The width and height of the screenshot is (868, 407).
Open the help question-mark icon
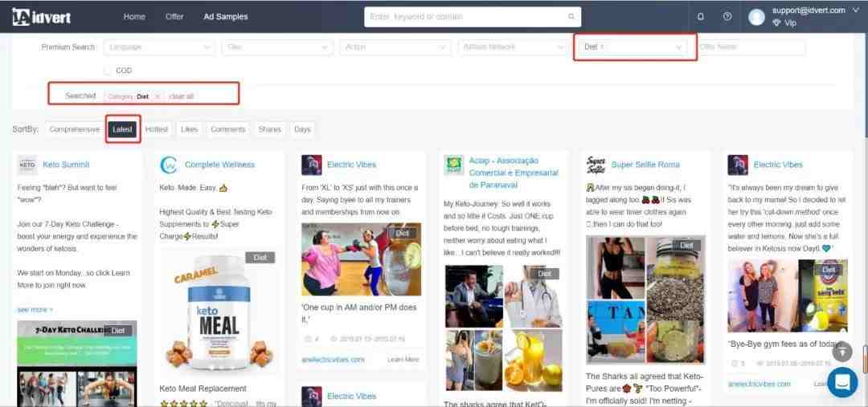click(727, 17)
